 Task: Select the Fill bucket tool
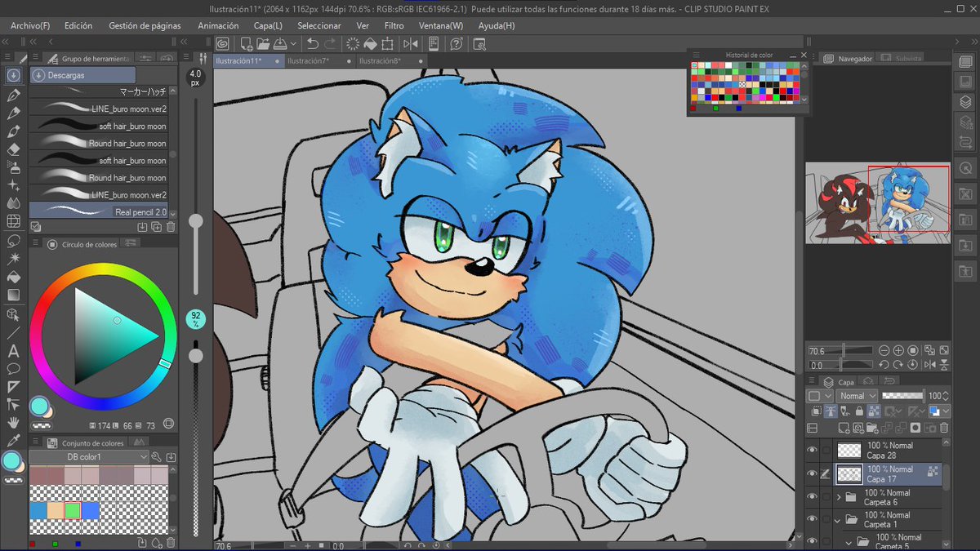(13, 277)
